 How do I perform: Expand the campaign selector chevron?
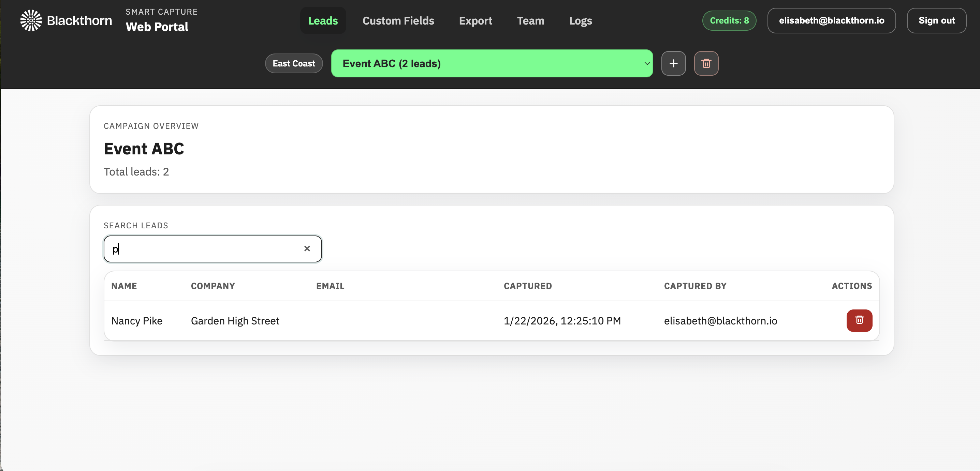[646, 63]
